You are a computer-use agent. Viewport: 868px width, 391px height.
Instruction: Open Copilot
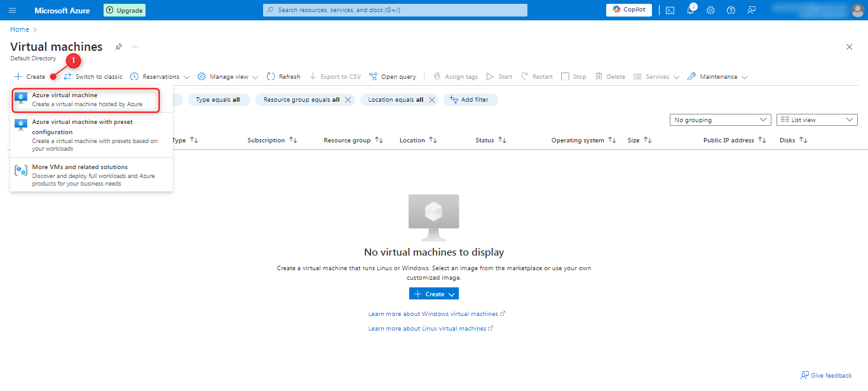[x=629, y=10]
